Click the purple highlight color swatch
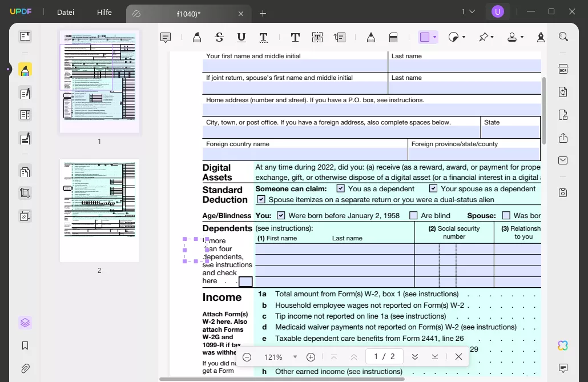The image size is (588, 382). pyautogui.click(x=425, y=37)
